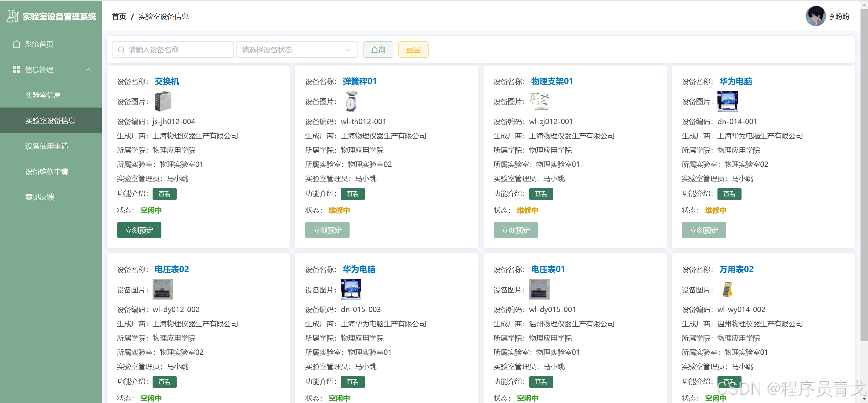
Task: View the 交换机 device thumbnail image
Action: (163, 101)
